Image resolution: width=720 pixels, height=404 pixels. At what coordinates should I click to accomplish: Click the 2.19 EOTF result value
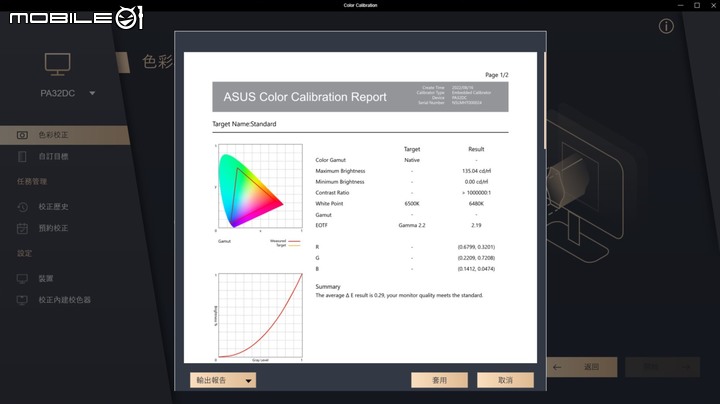[x=476, y=225]
